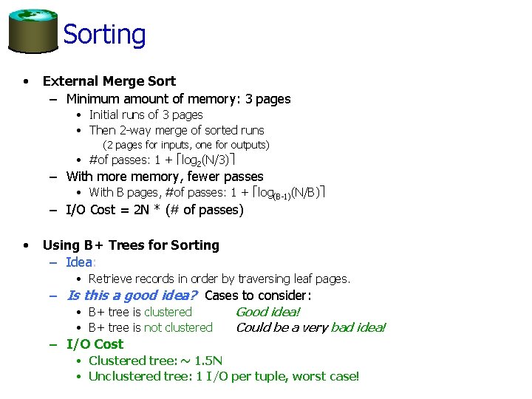Click the green I/O Cost heading
Screen dimensions: 532x399
pos(95,344)
